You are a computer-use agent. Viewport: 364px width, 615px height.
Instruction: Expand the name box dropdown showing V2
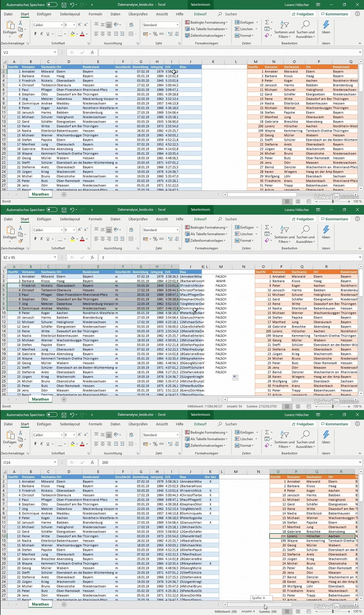(55, 52)
